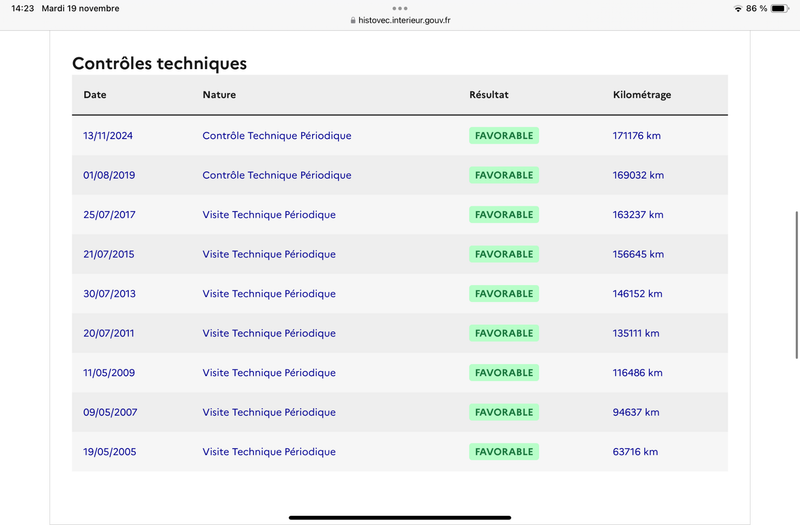Screen dimensions: 800x525
Task: Select the 146152 km mileage value
Action: (638, 294)
